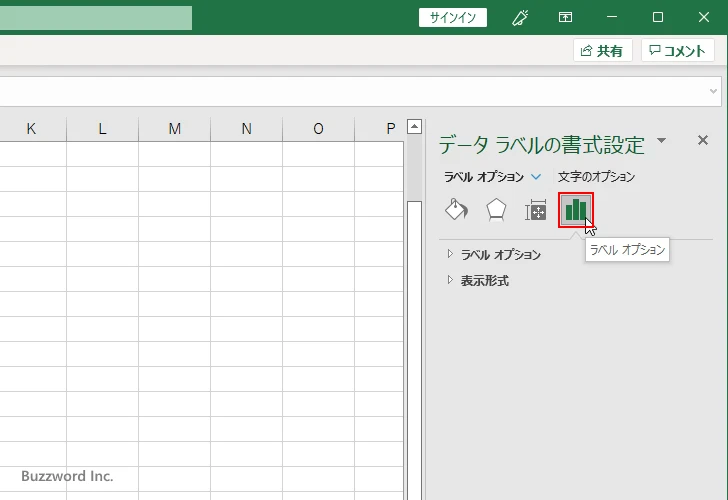728x500 pixels.
Task: Select column M header
Action: 175,129
